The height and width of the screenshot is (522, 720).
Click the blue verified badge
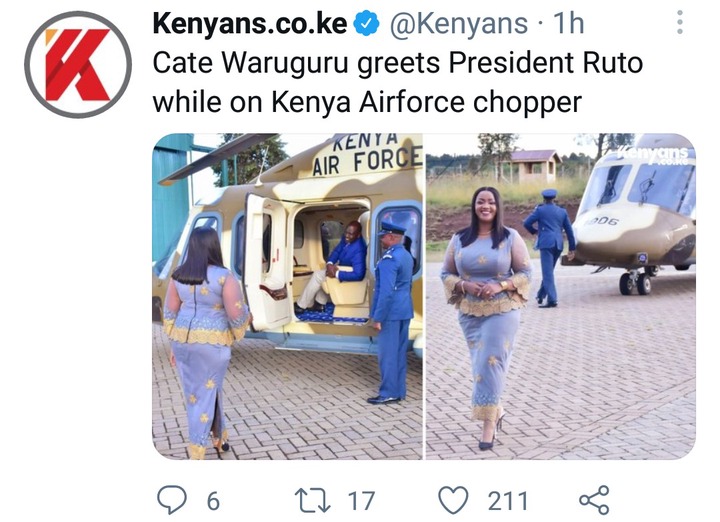[x=366, y=24]
